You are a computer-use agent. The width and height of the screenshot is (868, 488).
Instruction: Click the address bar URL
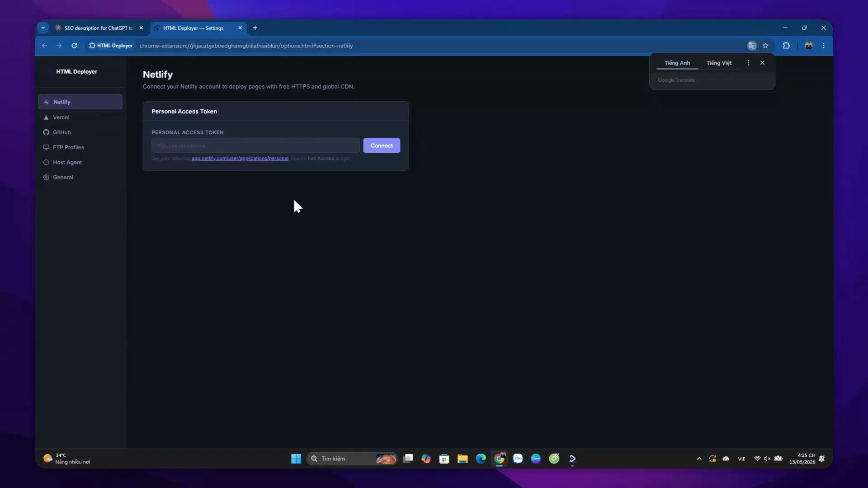pos(246,46)
